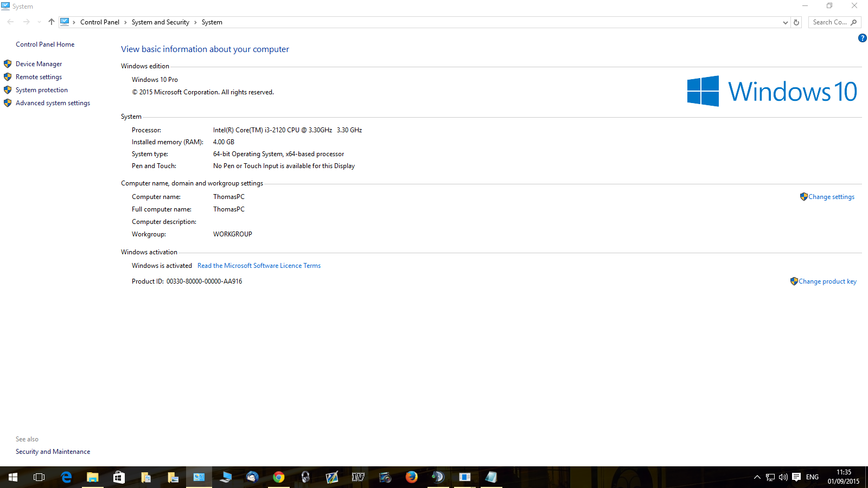Image resolution: width=868 pixels, height=488 pixels.
Task: Expand the chevron after System and Security
Action: [x=195, y=22]
